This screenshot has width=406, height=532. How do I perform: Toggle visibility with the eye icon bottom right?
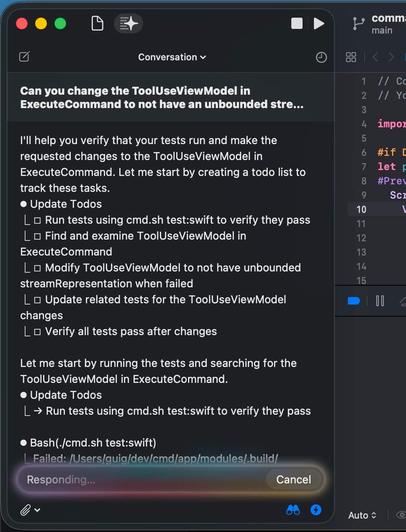click(401, 515)
